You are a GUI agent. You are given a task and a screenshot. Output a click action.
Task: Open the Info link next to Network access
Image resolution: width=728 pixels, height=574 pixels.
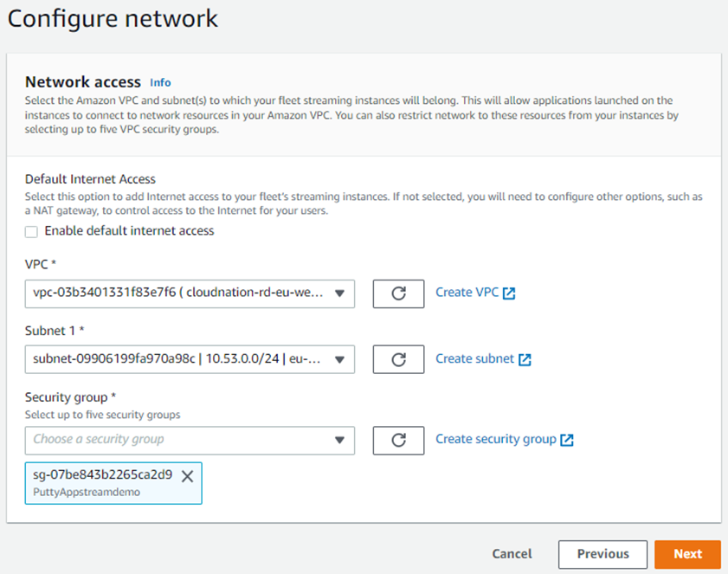[x=160, y=83]
